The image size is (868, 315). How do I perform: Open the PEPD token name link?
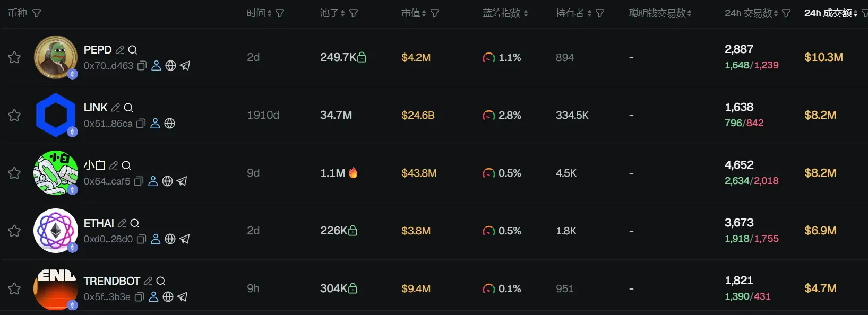(98, 50)
